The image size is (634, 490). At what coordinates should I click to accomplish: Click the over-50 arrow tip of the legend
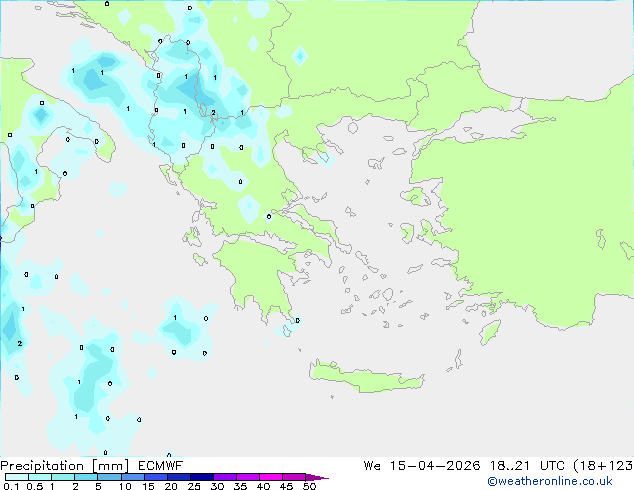click(x=317, y=477)
